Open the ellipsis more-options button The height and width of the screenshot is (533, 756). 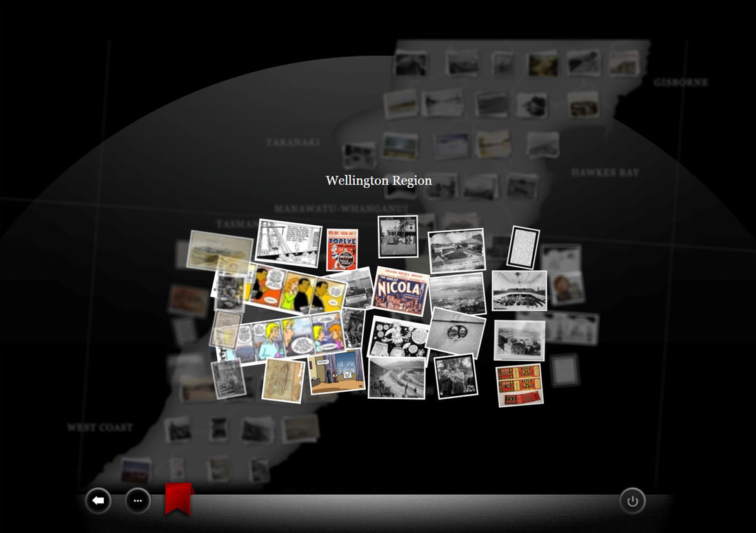coord(137,501)
